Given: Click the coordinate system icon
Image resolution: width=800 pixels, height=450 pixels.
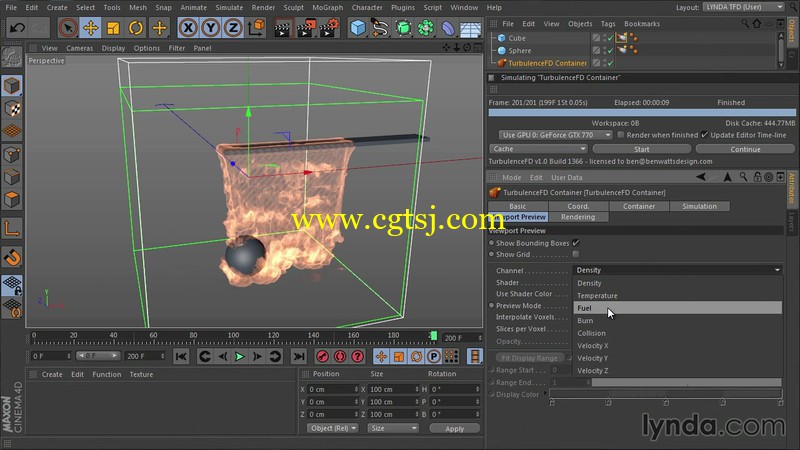Looking at the screenshot, I should click(x=256, y=28).
